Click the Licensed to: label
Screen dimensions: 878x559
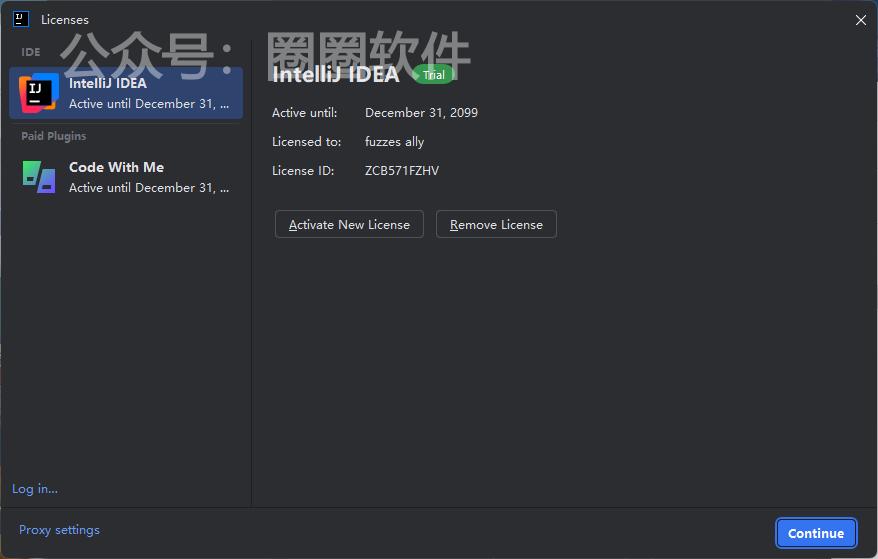[306, 142]
